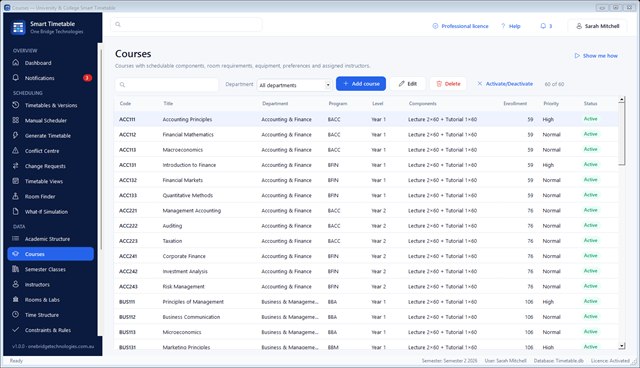Open Timetables & Versions icon
640x368 pixels.
[16, 105]
